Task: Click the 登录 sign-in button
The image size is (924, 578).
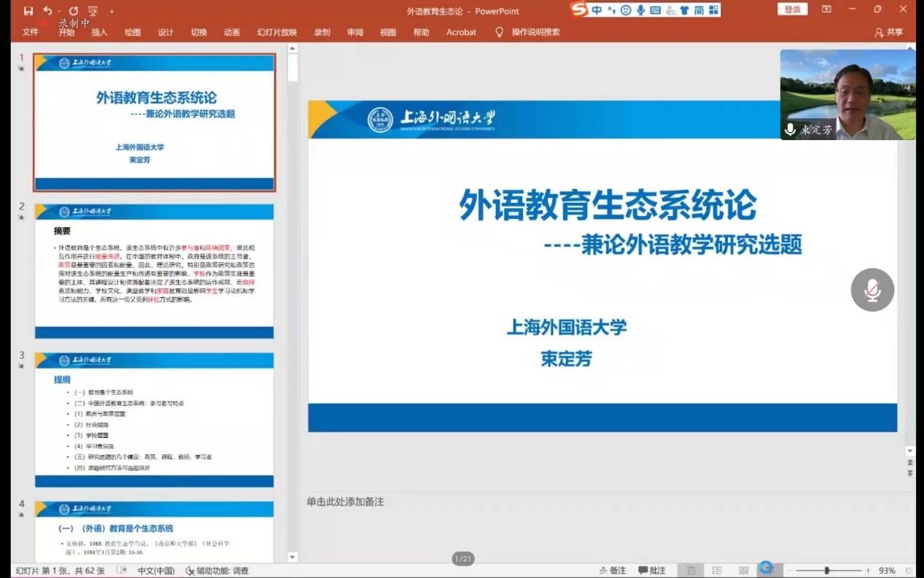Action: (793, 9)
